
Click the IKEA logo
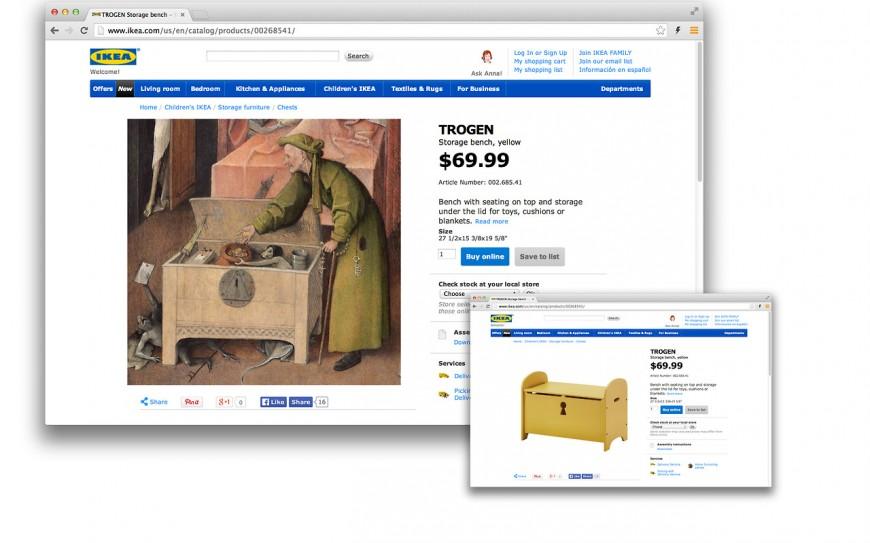114,57
